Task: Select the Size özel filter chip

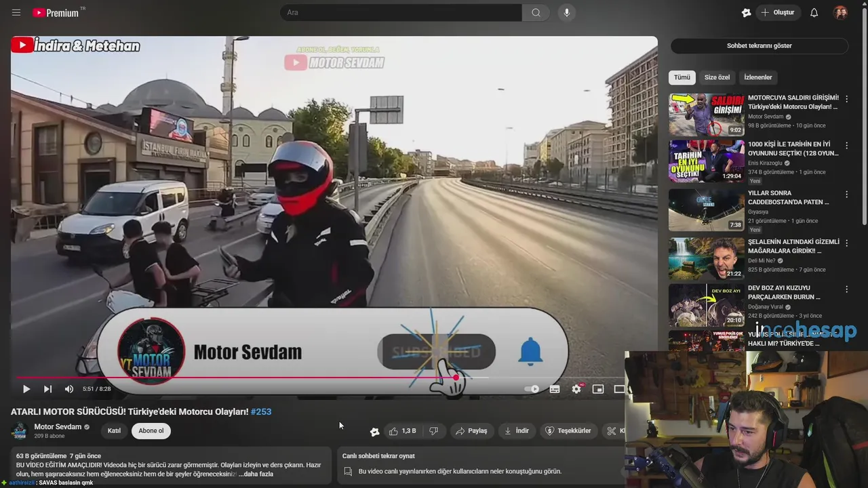Action: [x=717, y=77]
